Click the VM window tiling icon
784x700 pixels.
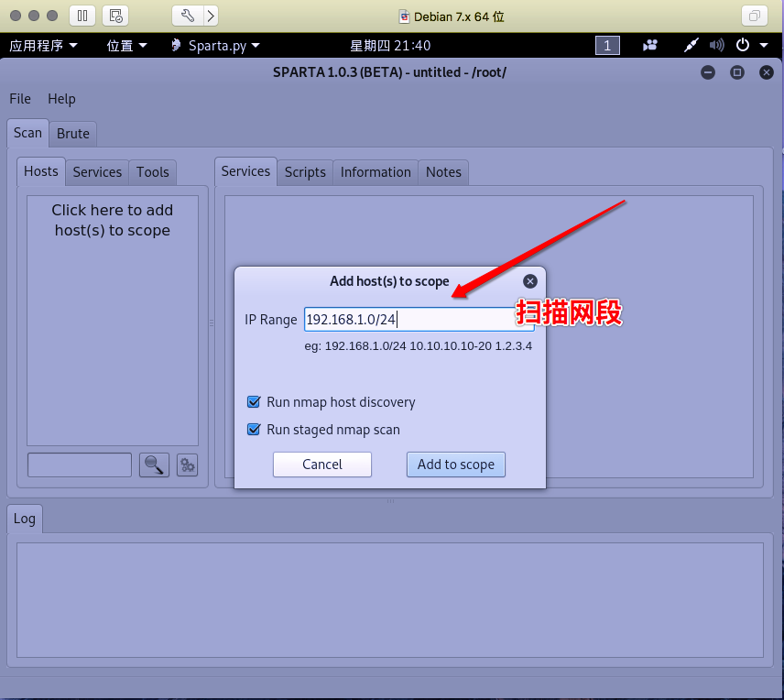[x=754, y=16]
